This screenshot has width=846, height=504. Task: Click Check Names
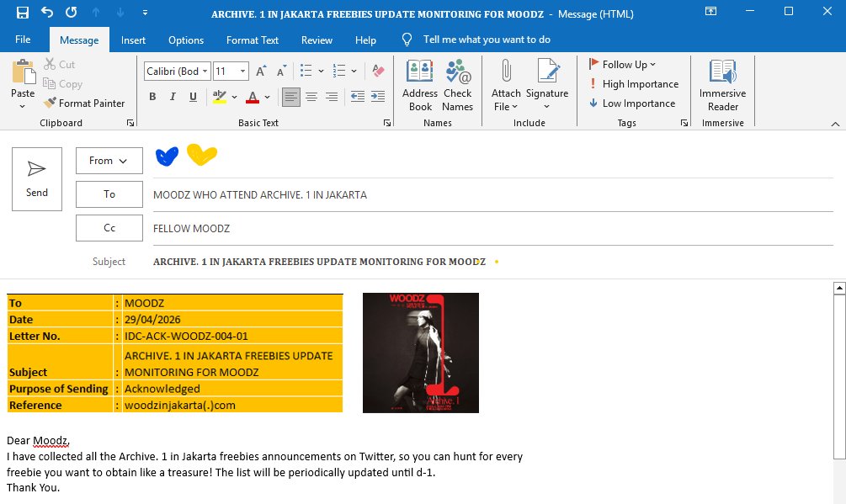[458, 85]
